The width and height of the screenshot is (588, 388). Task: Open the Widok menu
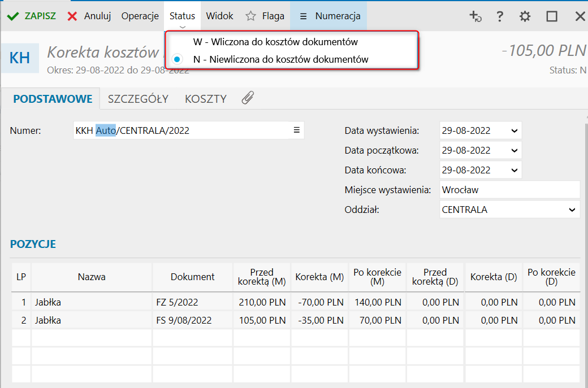[x=219, y=16]
